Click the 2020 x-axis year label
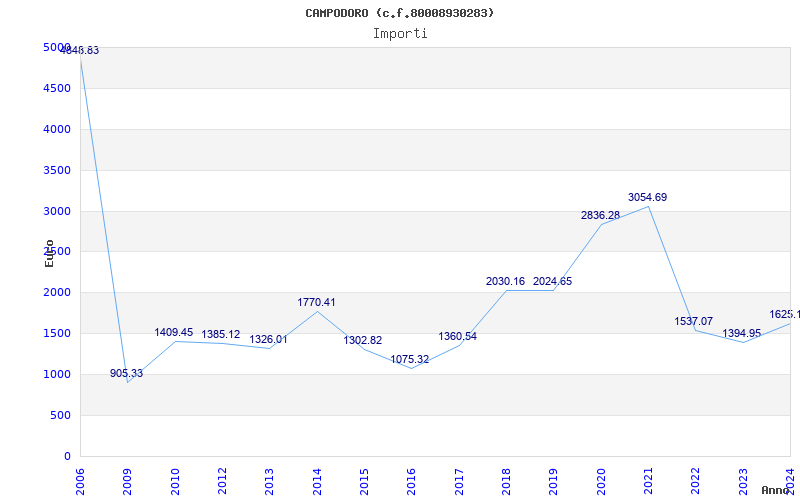 point(601,481)
